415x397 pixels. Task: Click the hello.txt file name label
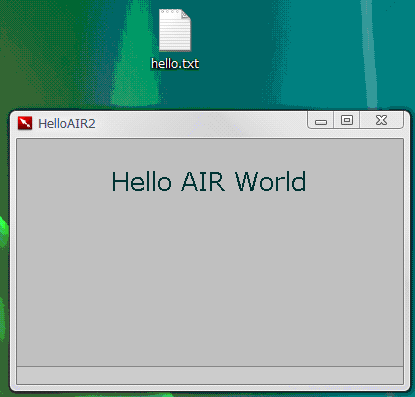[x=175, y=63]
